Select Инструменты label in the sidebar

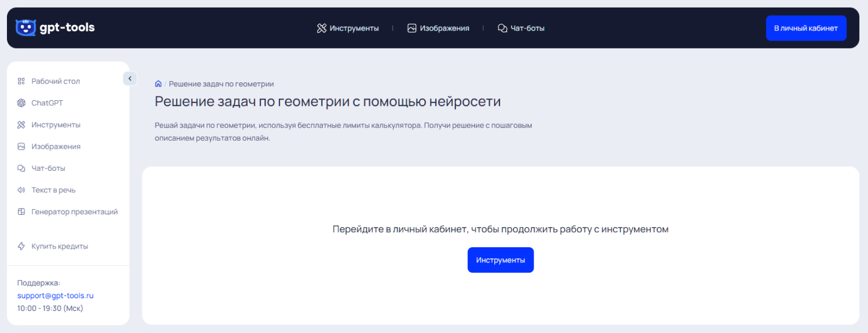click(x=56, y=125)
